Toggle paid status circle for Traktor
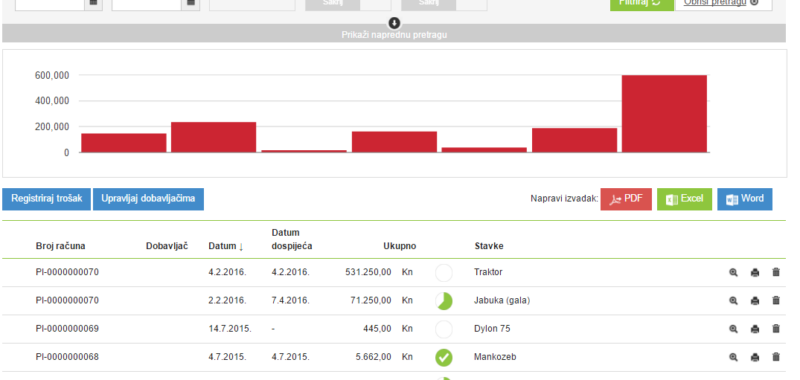 point(444,273)
